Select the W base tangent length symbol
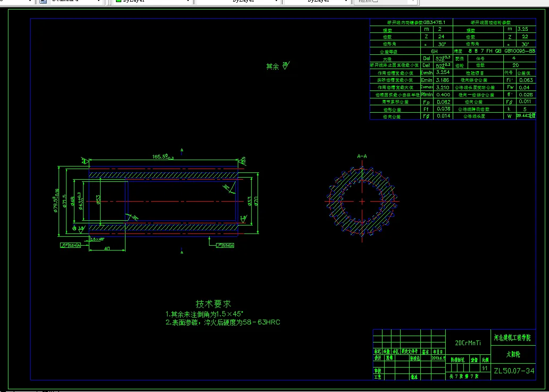Viewport: 549px width, 392px height. 510,116
